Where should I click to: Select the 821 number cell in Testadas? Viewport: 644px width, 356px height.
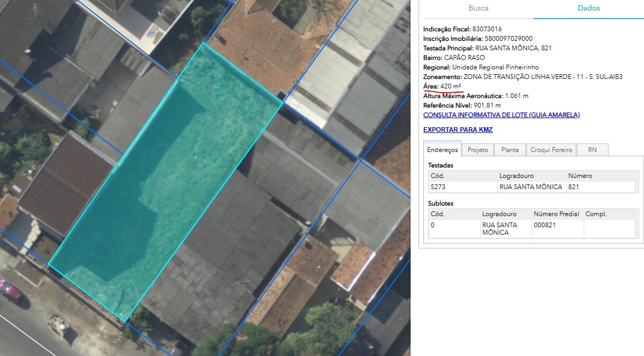point(574,186)
